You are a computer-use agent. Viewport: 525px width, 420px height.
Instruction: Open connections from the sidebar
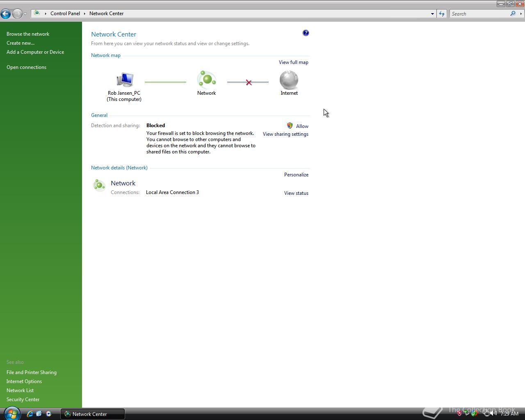(x=26, y=67)
